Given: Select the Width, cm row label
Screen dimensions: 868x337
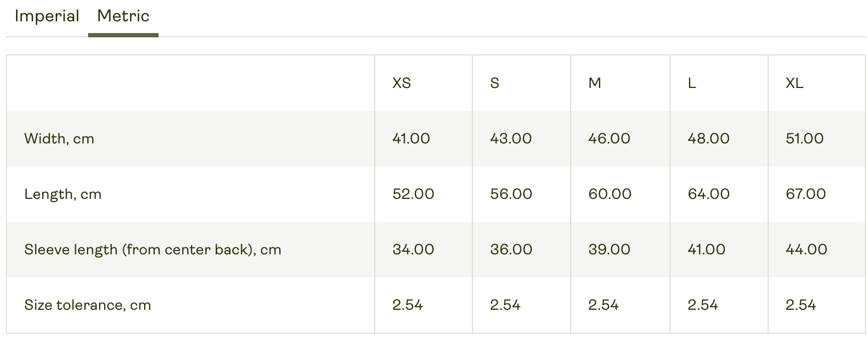Looking at the screenshot, I should coord(59,139).
